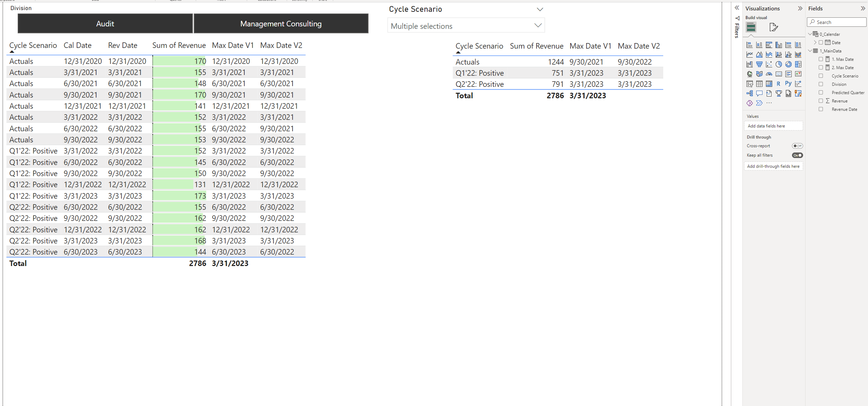Collapse the 1_MainData table
The height and width of the screenshot is (406, 868).
[x=810, y=51]
